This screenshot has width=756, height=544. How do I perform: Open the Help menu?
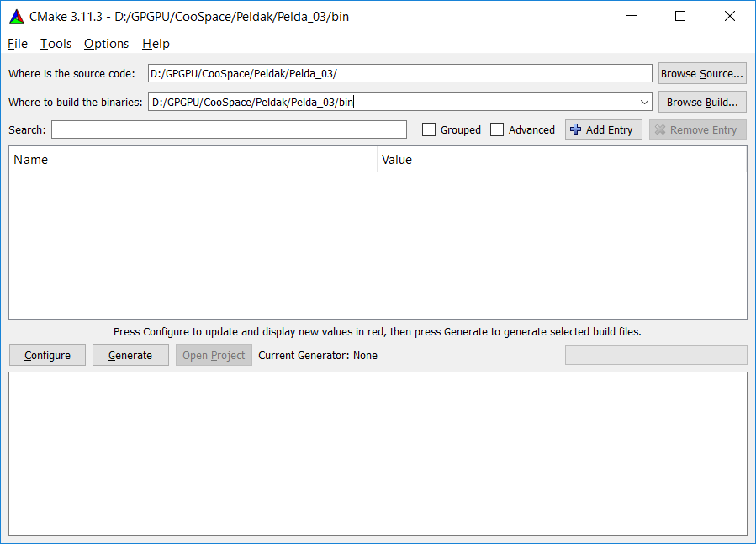pos(156,44)
